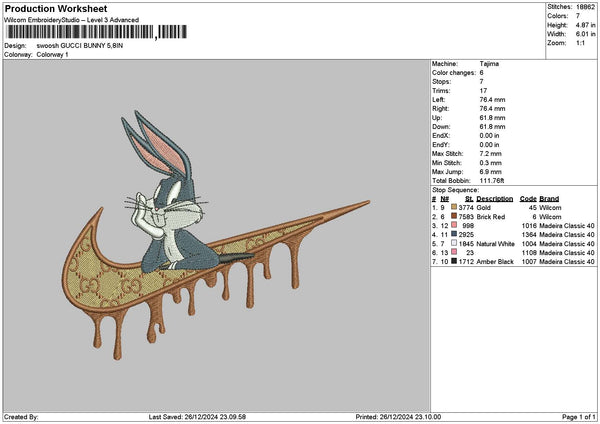Click the Description column header
This screenshot has width=600, height=424.
pos(495,199)
